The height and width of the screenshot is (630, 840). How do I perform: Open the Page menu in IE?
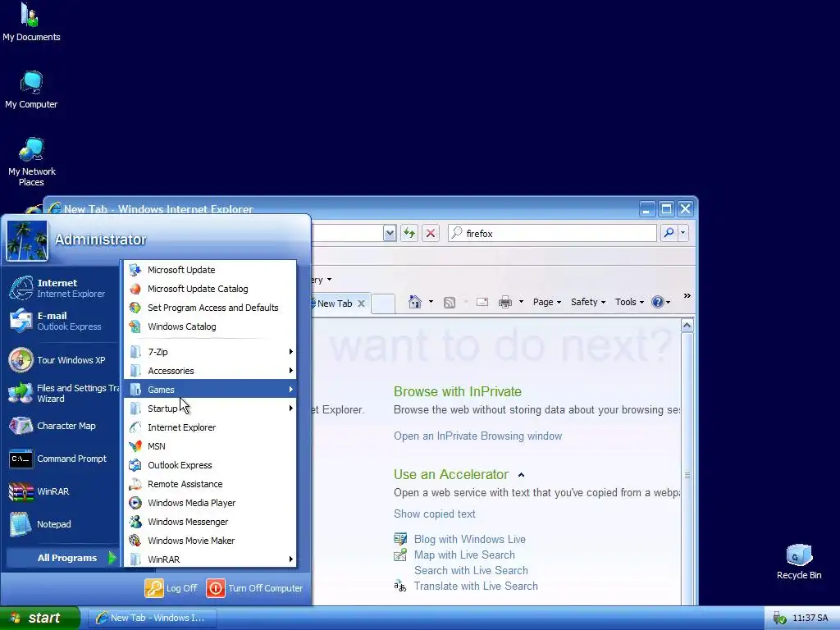(547, 302)
